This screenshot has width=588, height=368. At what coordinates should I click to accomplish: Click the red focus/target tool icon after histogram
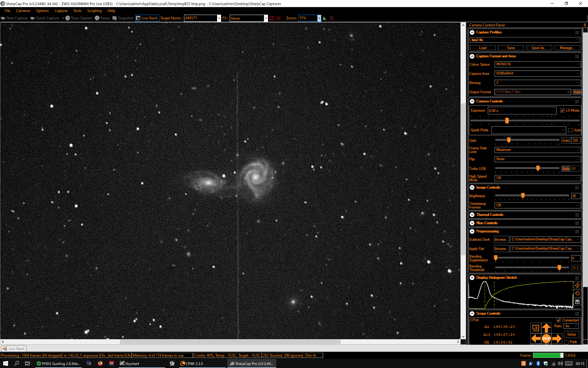332,18
